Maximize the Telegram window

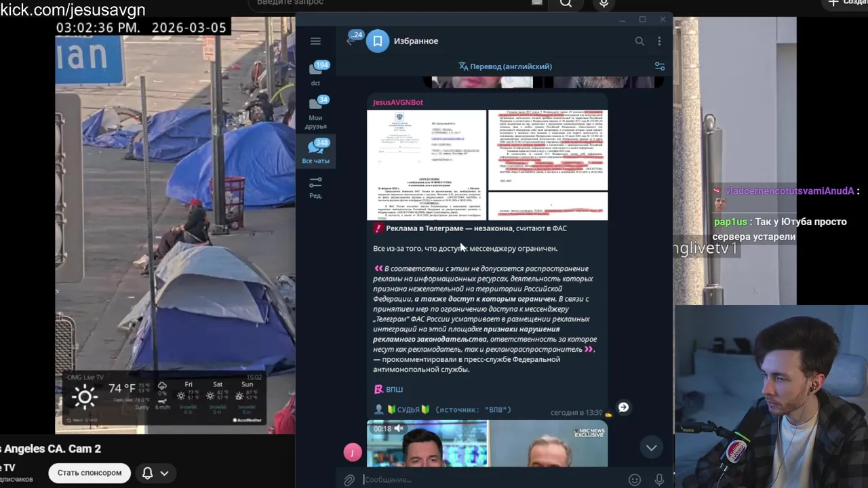pyautogui.click(x=642, y=19)
